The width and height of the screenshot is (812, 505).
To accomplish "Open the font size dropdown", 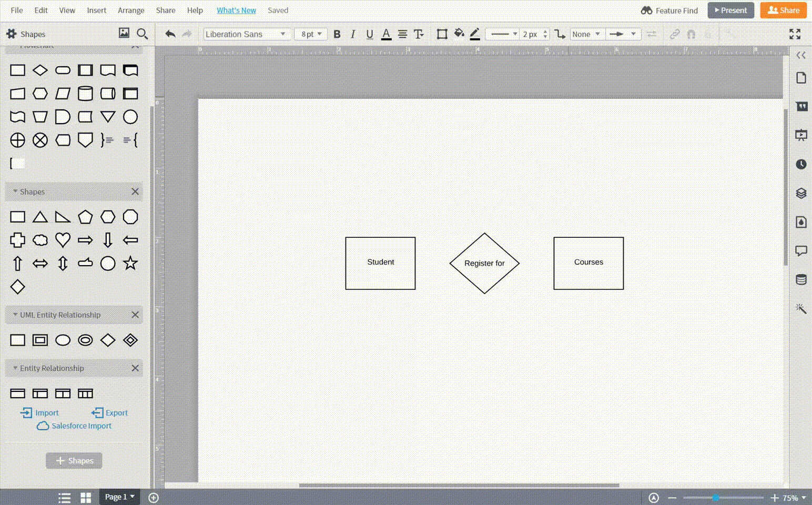I will (x=310, y=34).
